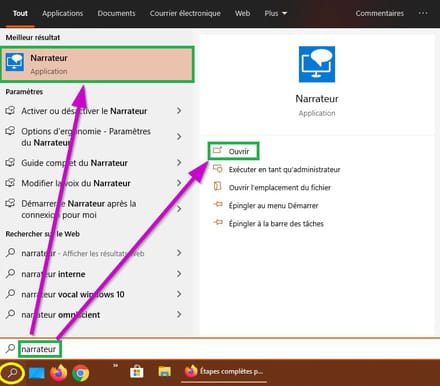
Task: Expand arrow for Modifier la voix du Narrateur
Action: tap(179, 183)
